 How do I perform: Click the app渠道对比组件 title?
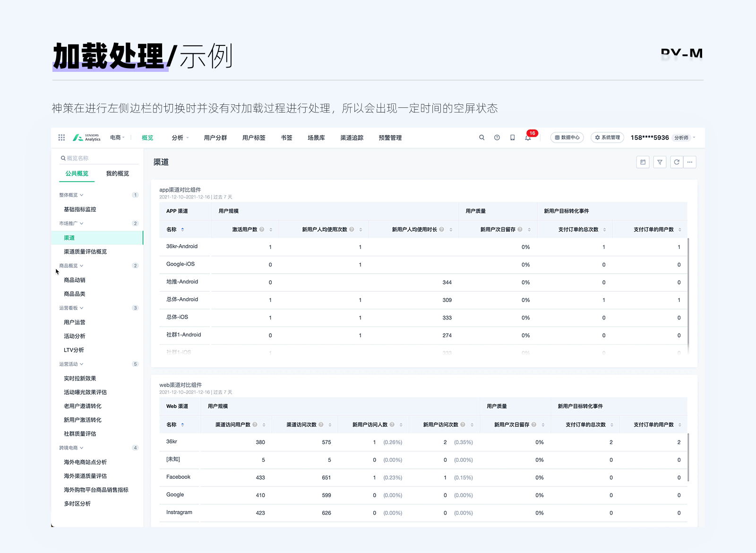point(180,190)
